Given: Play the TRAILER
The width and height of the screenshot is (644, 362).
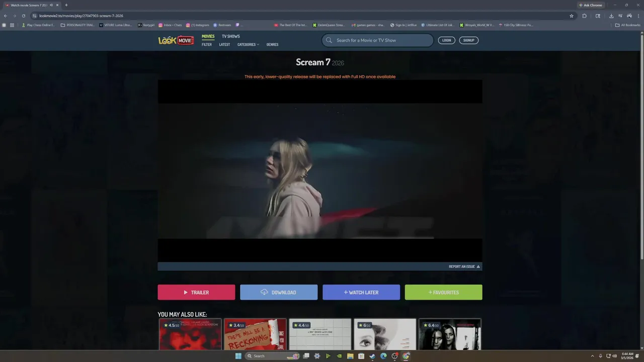Looking at the screenshot, I should coord(196,292).
